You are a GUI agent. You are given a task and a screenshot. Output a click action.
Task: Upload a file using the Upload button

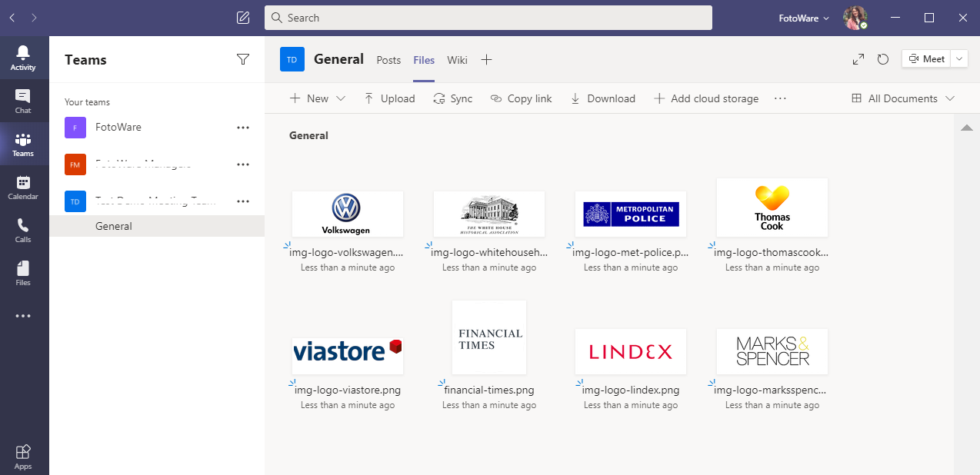(389, 98)
